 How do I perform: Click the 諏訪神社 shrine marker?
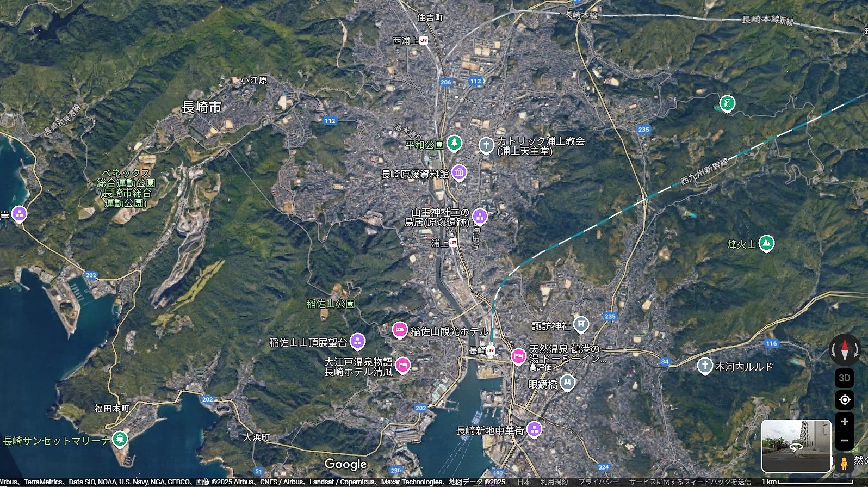pyautogui.click(x=581, y=325)
